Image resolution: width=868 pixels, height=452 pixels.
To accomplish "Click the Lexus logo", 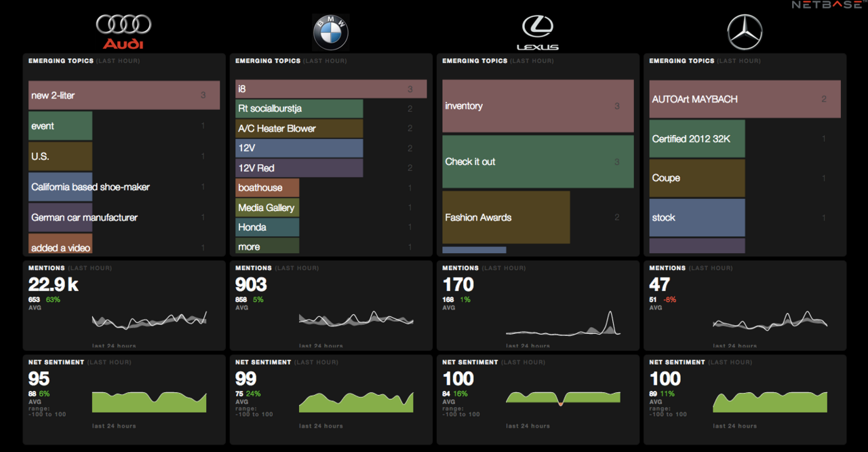I will click(x=538, y=33).
